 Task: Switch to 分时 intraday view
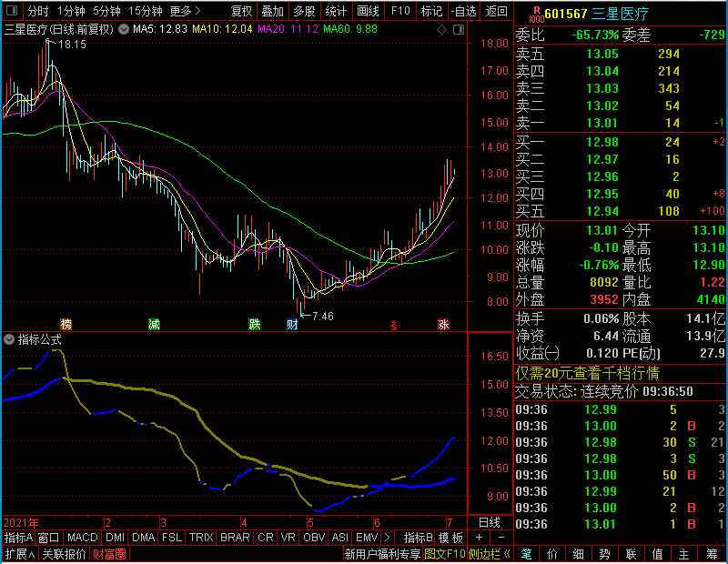(x=37, y=11)
